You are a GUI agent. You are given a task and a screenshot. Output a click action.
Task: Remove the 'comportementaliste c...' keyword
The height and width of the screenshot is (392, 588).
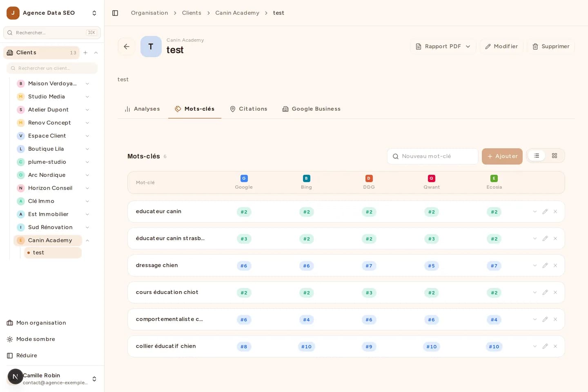pos(555,319)
